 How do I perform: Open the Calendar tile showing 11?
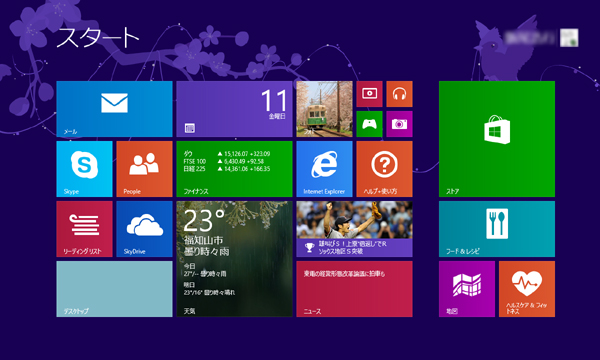tap(234, 109)
